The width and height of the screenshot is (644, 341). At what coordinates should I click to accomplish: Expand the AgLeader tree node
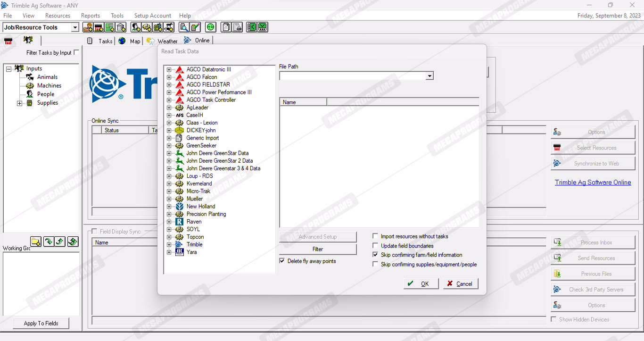pyautogui.click(x=169, y=108)
